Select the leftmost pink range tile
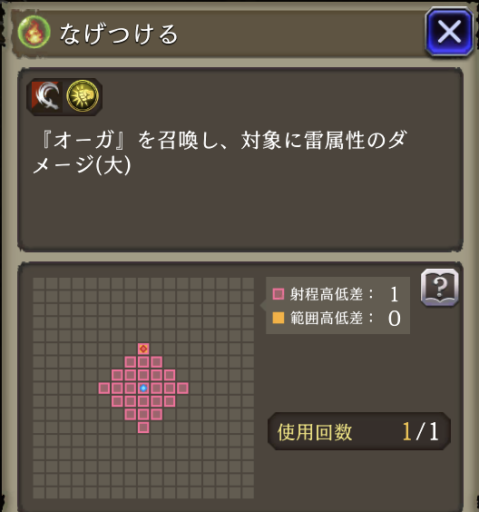This screenshot has width=479, height=512. point(104,388)
